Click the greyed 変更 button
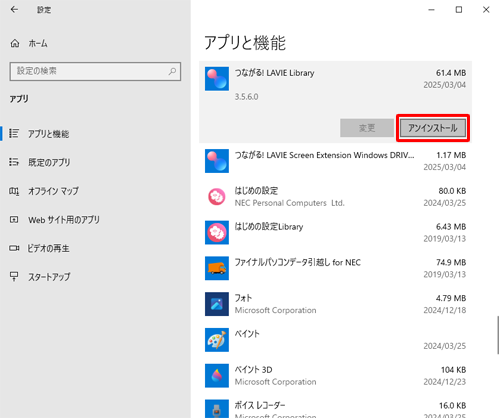Viewport: 500px width, 418px height. tap(367, 128)
